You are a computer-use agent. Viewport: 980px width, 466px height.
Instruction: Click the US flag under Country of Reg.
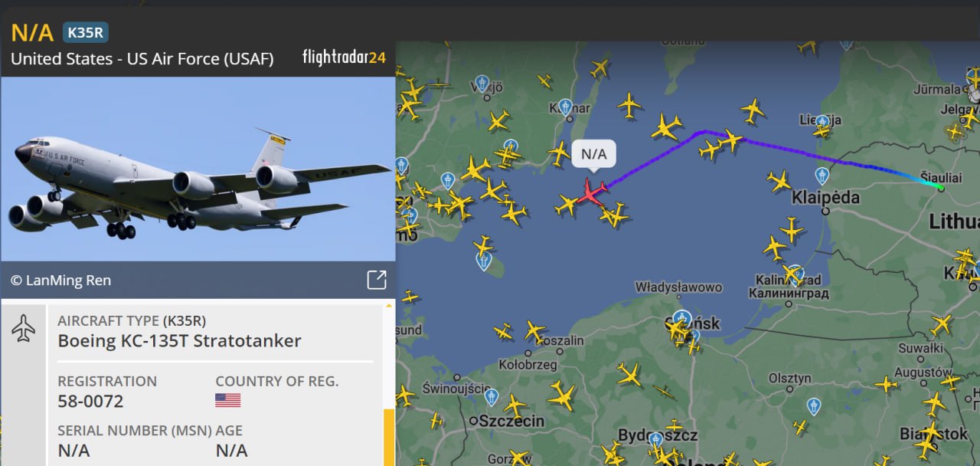click(228, 400)
